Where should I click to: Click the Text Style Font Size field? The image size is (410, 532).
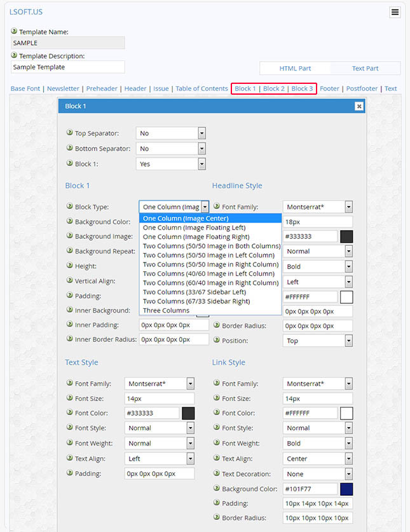(159, 399)
